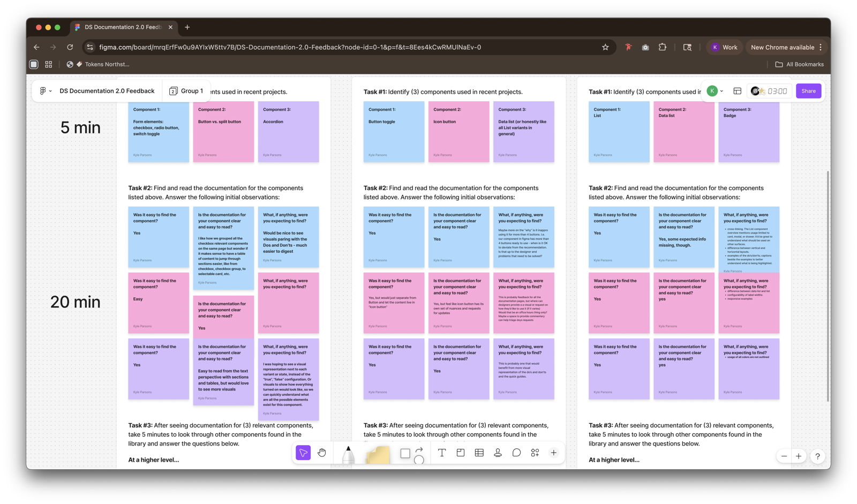
Task: Select the Comment tool
Action: click(x=516, y=453)
